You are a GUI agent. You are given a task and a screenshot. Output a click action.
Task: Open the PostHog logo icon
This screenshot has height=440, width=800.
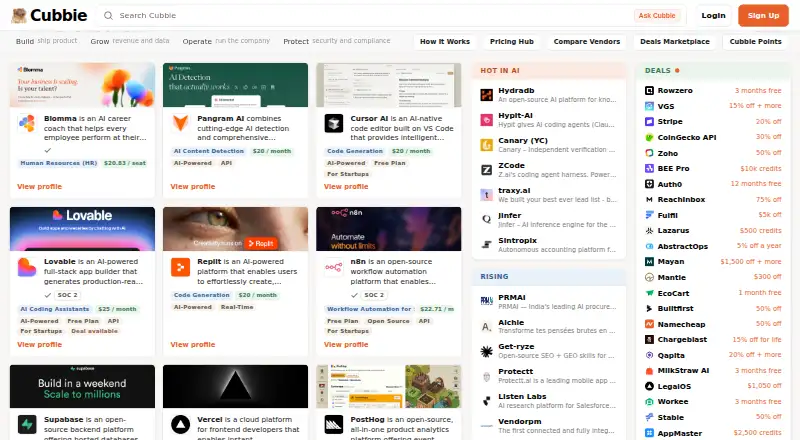pos(334,425)
